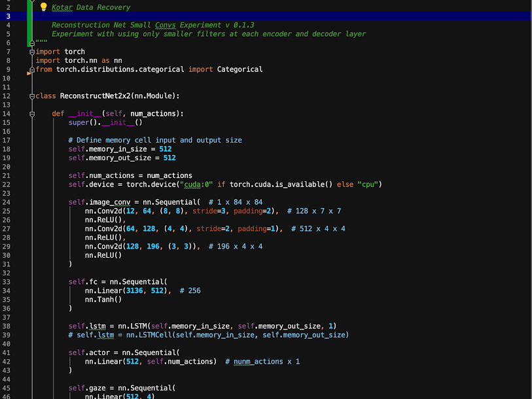Click the "cuda:0" string literal

pyautogui.click(x=196, y=184)
